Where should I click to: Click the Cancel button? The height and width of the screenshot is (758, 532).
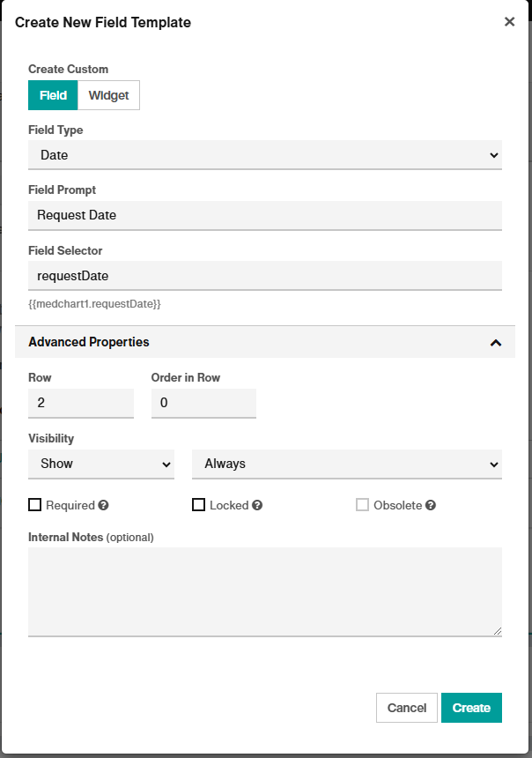[x=407, y=708]
